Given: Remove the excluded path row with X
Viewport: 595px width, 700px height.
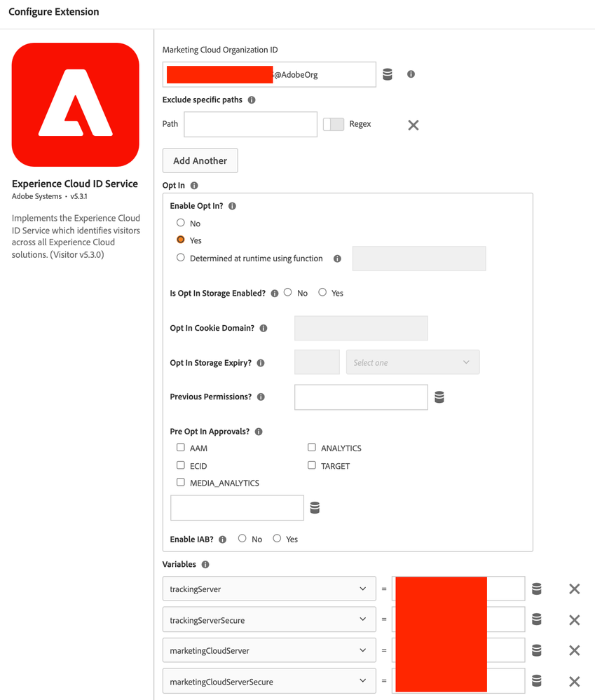Looking at the screenshot, I should point(413,125).
